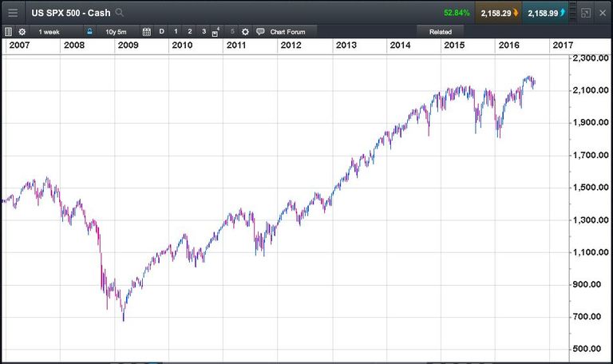Screen dimensions: 613x364
Task: Click the 52.84% sentiment value
Action: click(x=457, y=13)
